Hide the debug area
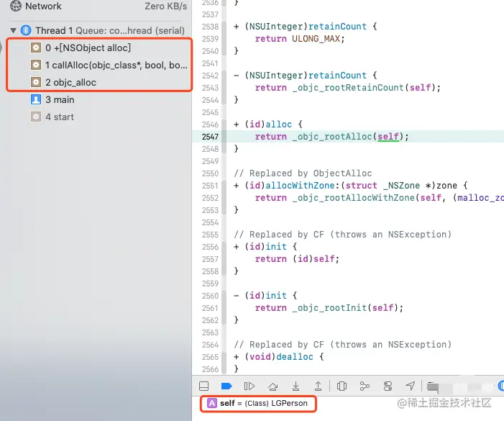Screen dimensions: 504x421 [203, 386]
